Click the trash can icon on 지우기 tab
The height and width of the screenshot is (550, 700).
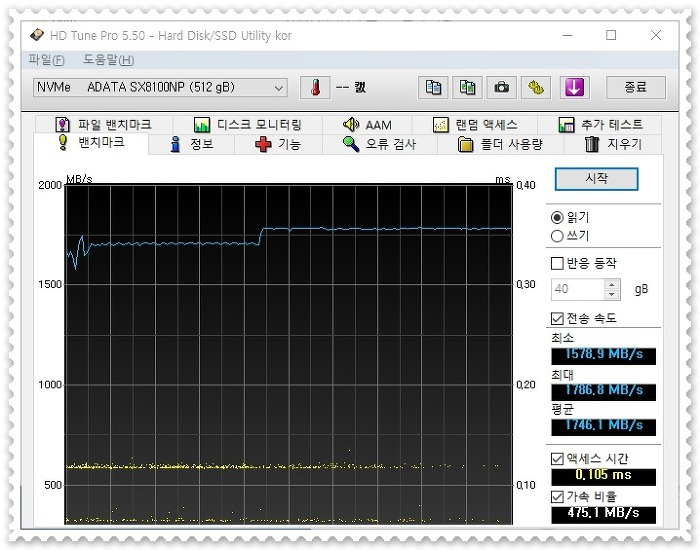tap(592, 144)
